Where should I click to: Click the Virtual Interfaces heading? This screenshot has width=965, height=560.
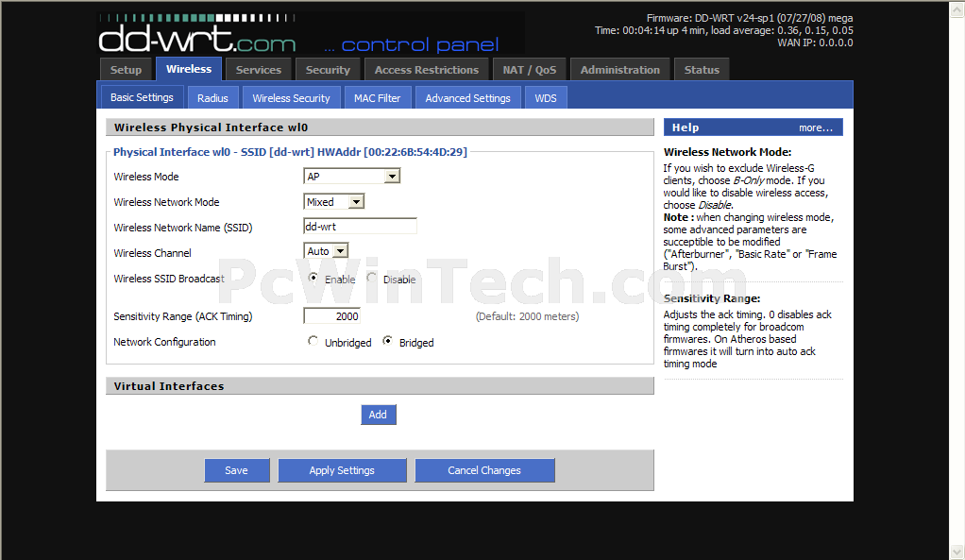(x=169, y=386)
